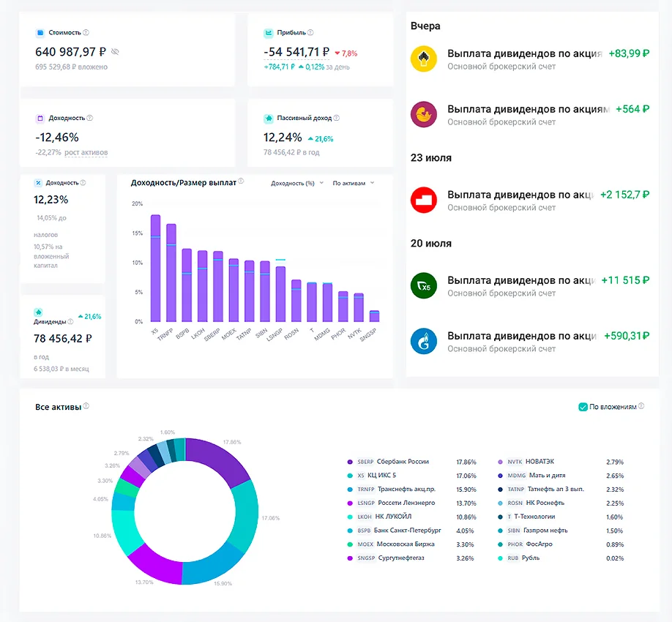Screen dimensions: 672x622
Task: Select T Т-Технологии legend row
Action: [x=561, y=517]
